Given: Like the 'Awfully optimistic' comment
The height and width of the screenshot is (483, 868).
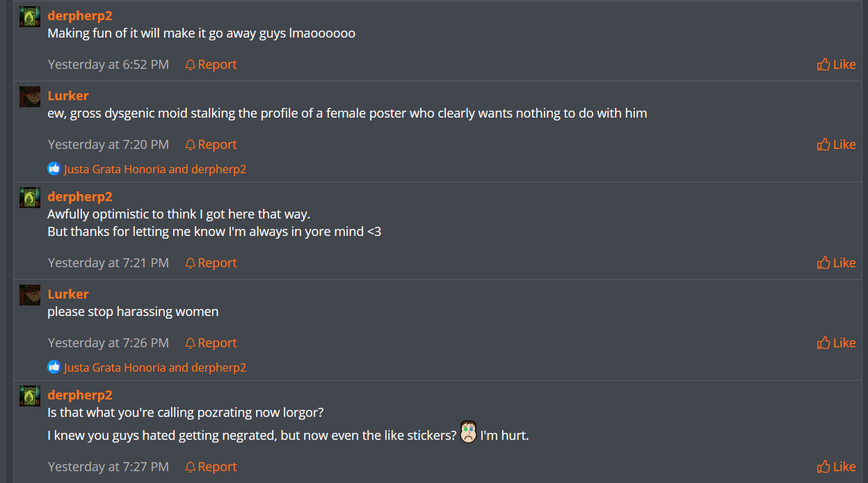Looking at the screenshot, I should click(836, 263).
